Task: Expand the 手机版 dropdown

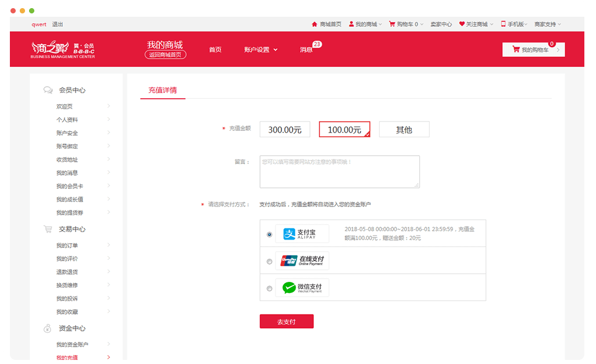Action: [526, 24]
